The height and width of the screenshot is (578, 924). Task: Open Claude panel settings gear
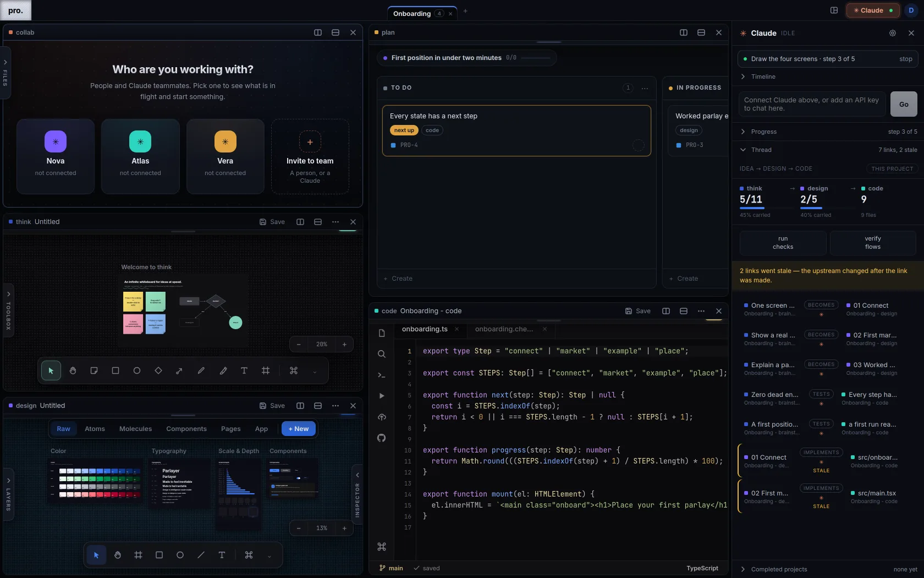[x=893, y=33]
